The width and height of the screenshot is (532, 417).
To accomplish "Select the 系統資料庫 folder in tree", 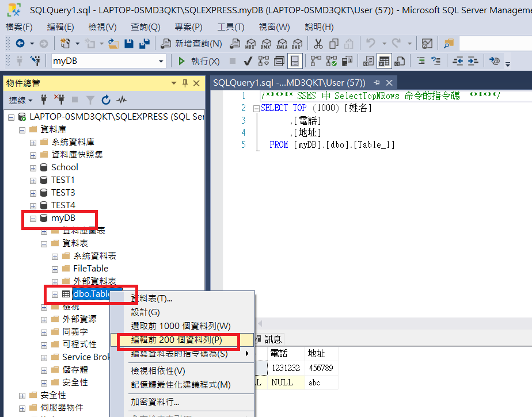I will coord(73,142).
